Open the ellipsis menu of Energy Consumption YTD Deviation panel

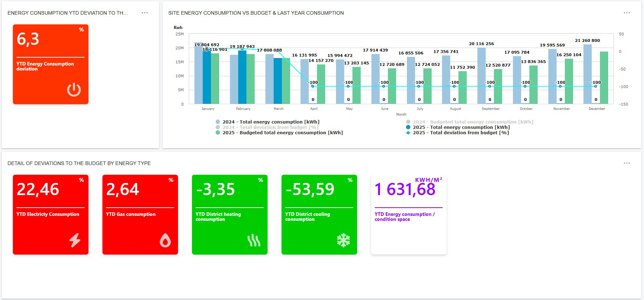145,13
